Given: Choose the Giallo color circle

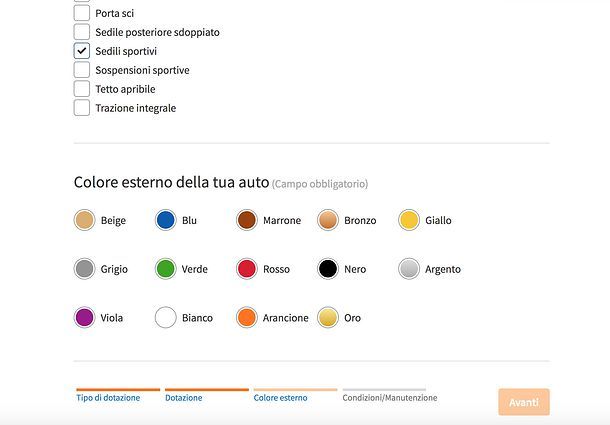Looking at the screenshot, I should point(409,220).
